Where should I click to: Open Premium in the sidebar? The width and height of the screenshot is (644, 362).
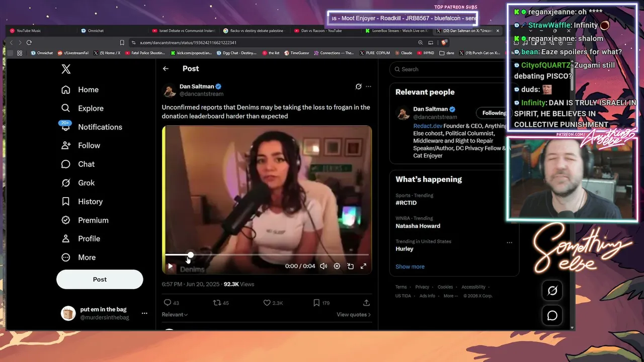coord(85,220)
